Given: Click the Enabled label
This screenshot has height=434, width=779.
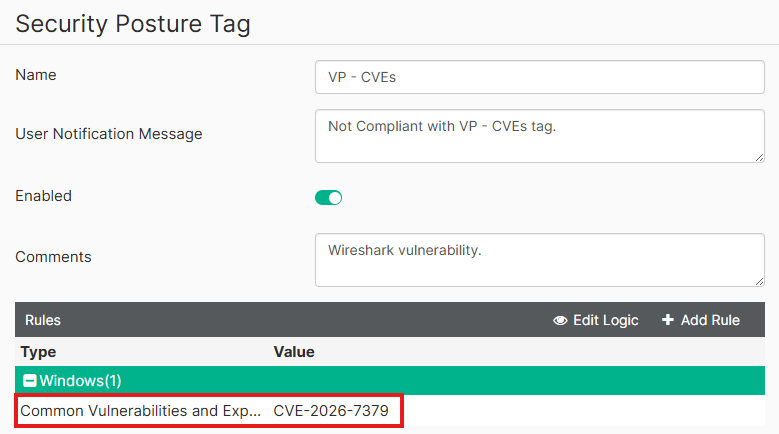Looking at the screenshot, I should [44, 196].
